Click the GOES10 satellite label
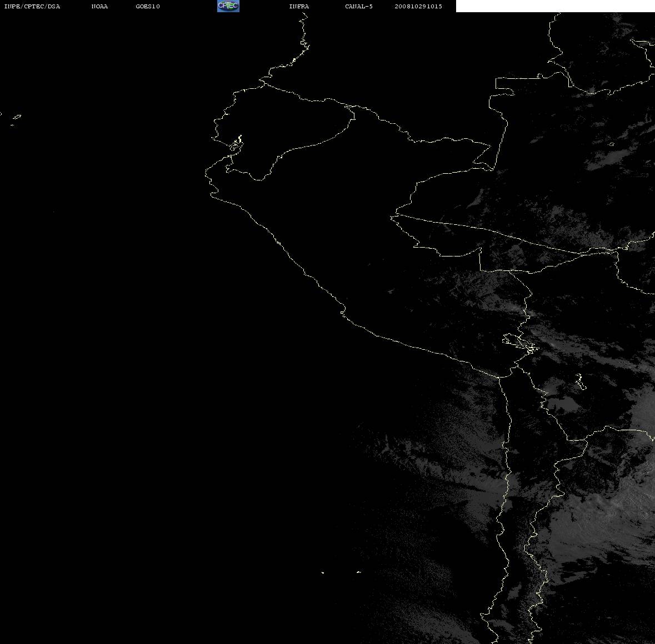655x644 pixels. [x=148, y=6]
